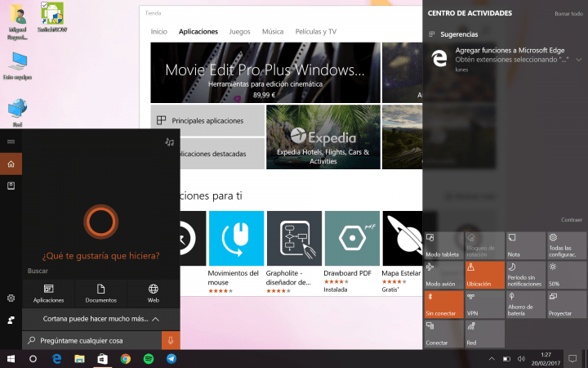The height and width of the screenshot is (368, 588).
Task: Open Microsoft Edge suggestion notification
Action: (x=506, y=60)
